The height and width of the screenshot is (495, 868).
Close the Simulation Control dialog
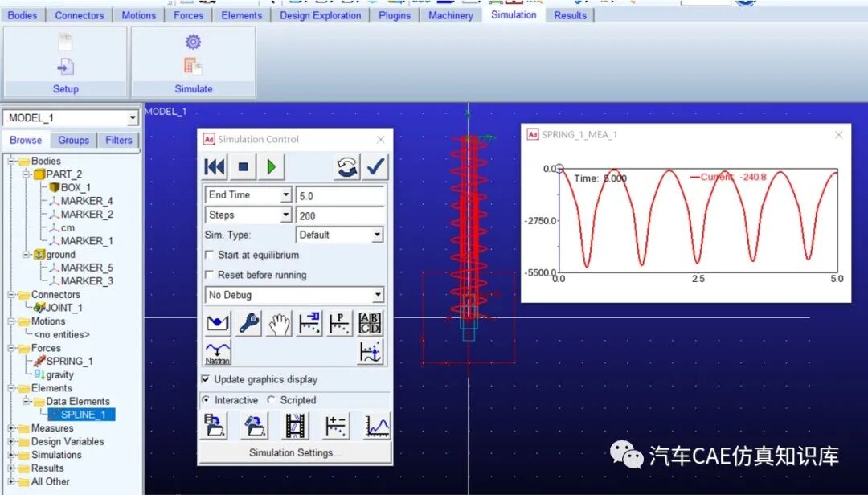pyautogui.click(x=381, y=140)
